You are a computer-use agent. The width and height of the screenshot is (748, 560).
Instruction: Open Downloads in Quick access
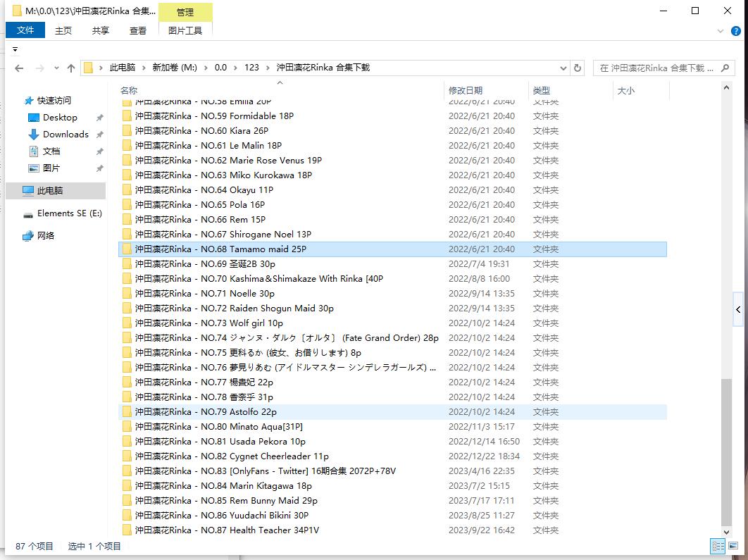pyautogui.click(x=66, y=135)
